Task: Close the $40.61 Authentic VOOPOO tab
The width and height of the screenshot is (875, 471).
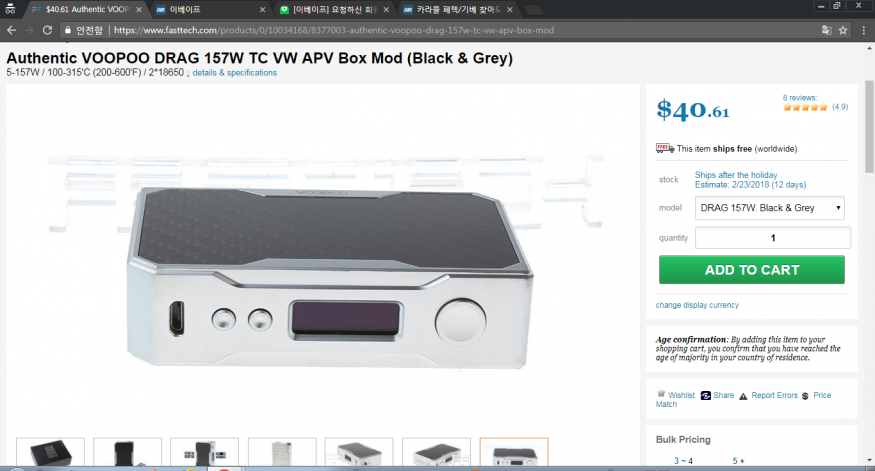Action: [x=139, y=9]
